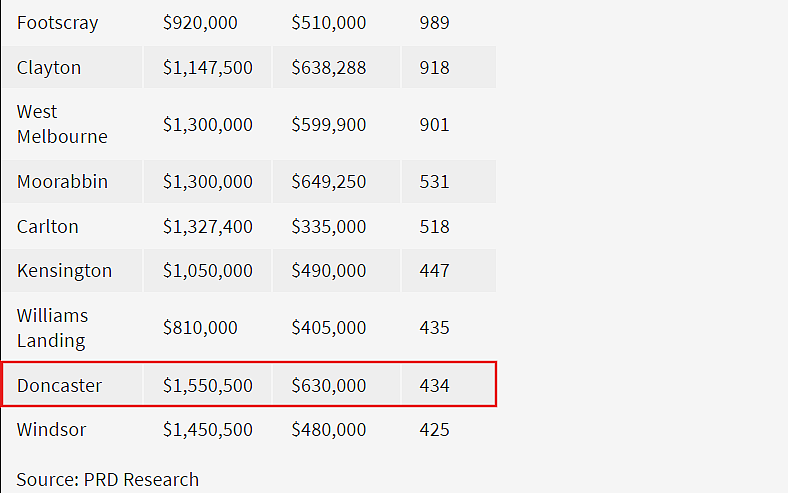Click the Clayton suburb name
Viewport: 788px width, 493px height.
49,67
